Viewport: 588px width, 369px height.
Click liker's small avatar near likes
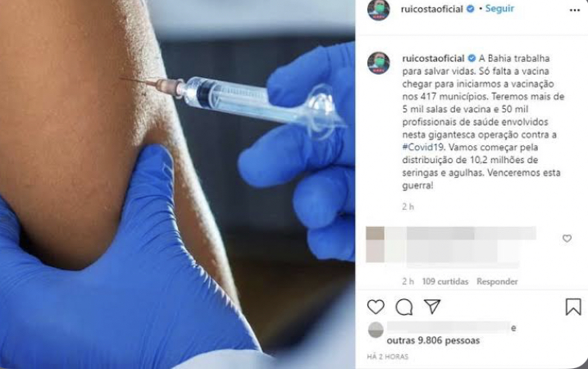point(376,330)
